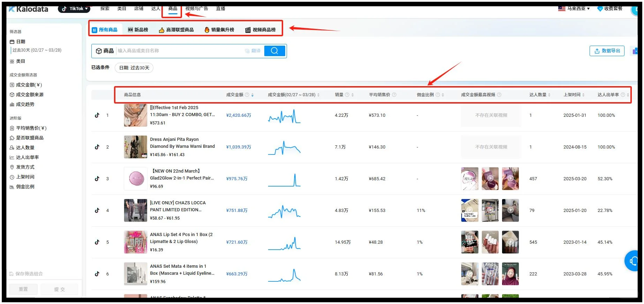The width and height of the screenshot is (644, 304).
Task: Open the Glad2Glow 2-in-1 Perfect Pair product
Action: tap(182, 175)
